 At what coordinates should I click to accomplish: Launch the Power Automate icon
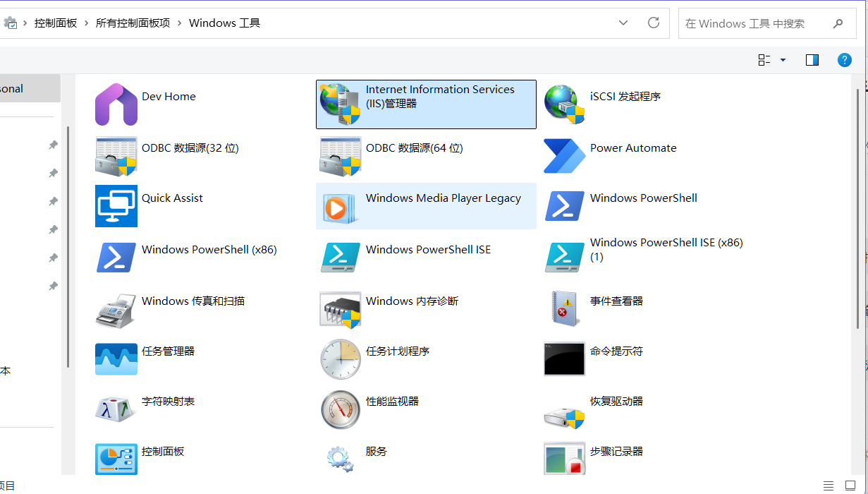(565, 156)
